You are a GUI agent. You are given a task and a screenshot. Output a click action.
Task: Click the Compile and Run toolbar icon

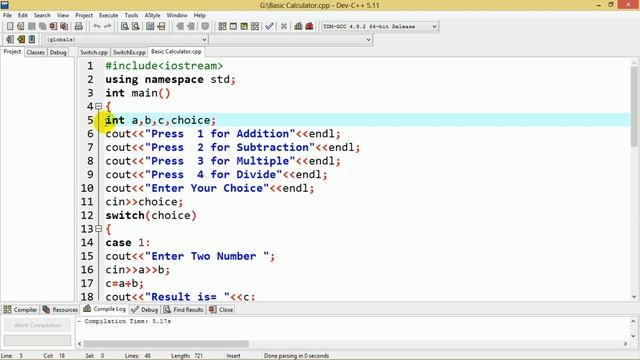pos(244,26)
